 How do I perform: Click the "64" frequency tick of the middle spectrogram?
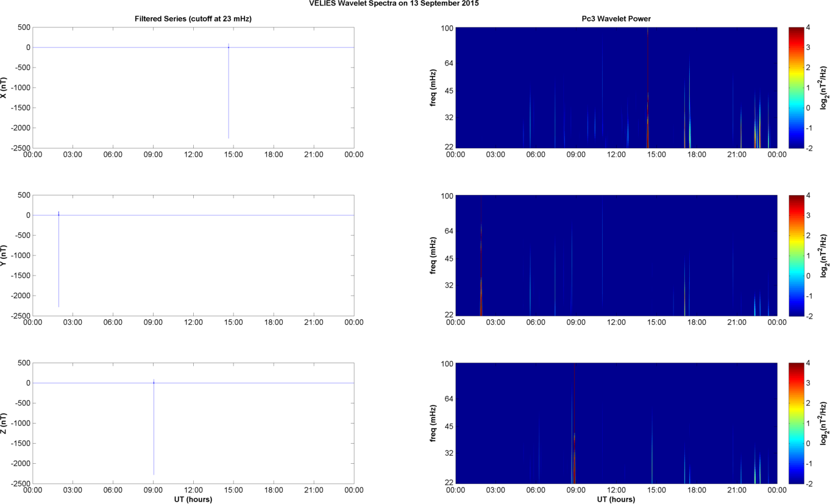coord(449,231)
